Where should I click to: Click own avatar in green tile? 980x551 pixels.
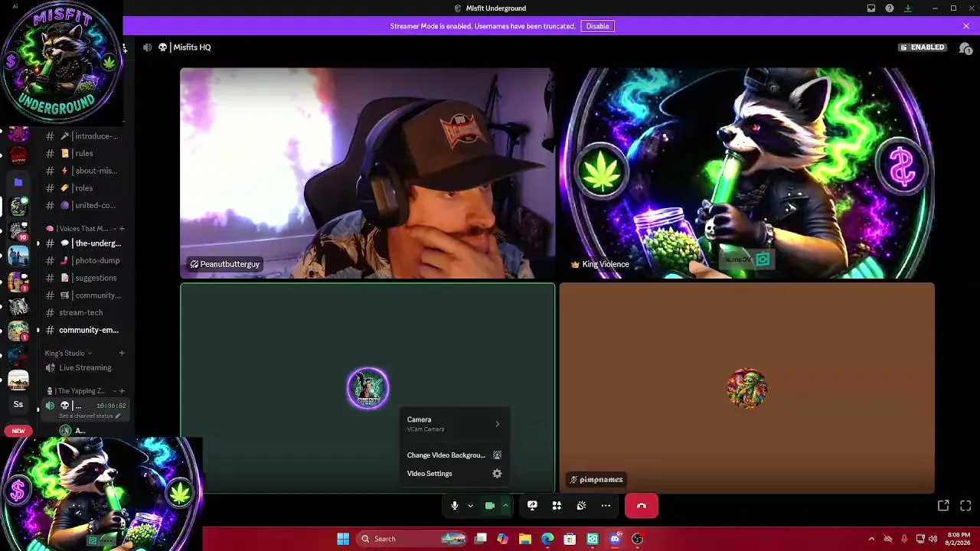[x=367, y=389]
